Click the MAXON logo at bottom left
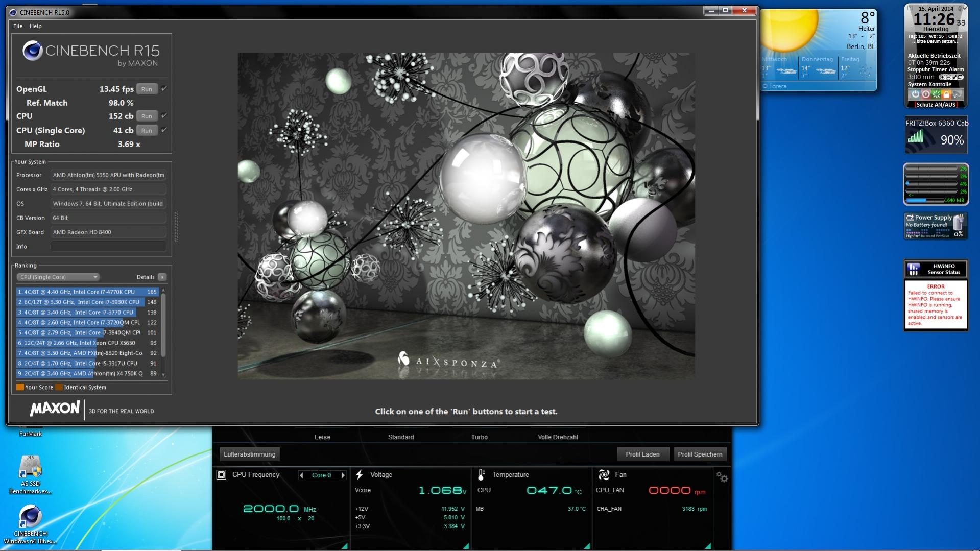The image size is (980, 551). [55, 409]
